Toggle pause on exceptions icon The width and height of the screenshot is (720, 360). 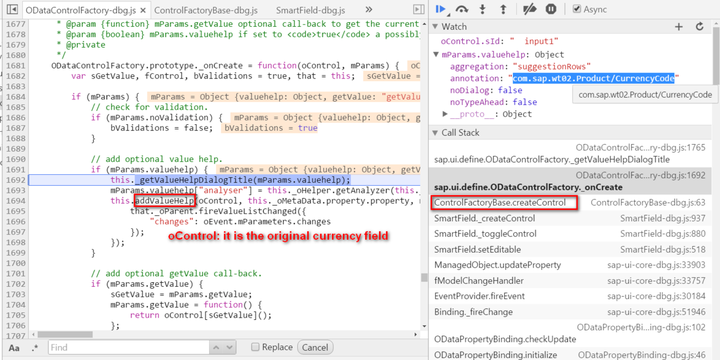tap(551, 9)
